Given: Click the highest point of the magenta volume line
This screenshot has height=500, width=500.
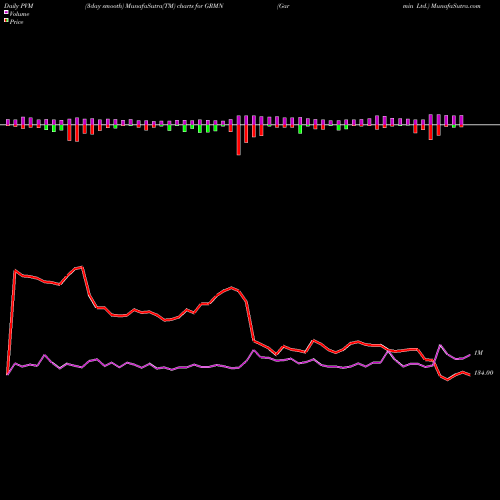Looking at the screenshot, I should click(440, 345).
